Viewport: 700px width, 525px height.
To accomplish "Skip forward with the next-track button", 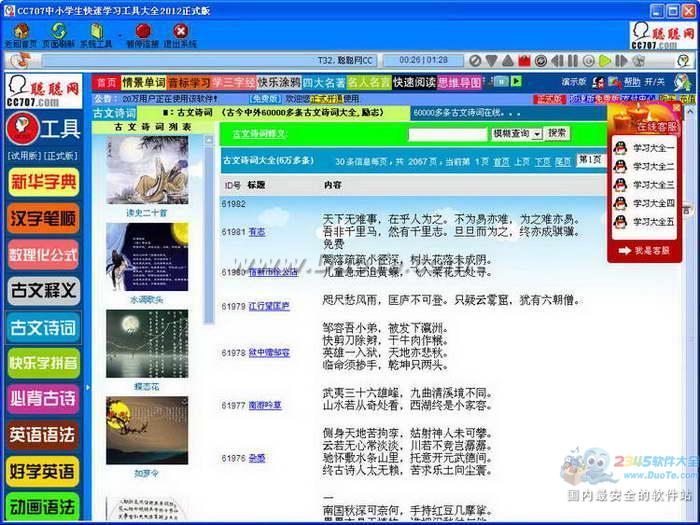I will (621, 61).
